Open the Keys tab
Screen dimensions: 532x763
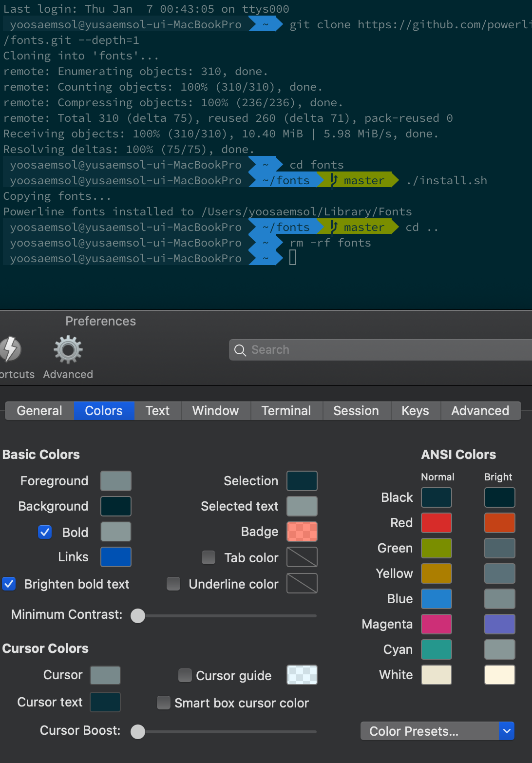pos(416,411)
